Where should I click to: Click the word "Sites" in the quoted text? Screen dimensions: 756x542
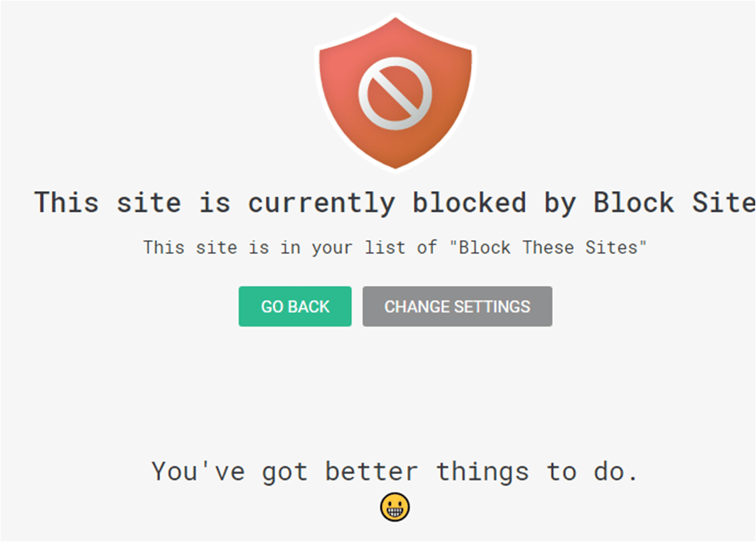click(612, 247)
